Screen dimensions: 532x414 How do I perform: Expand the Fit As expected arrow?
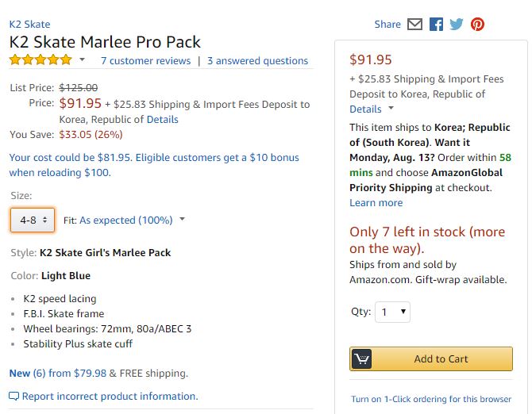coord(182,219)
